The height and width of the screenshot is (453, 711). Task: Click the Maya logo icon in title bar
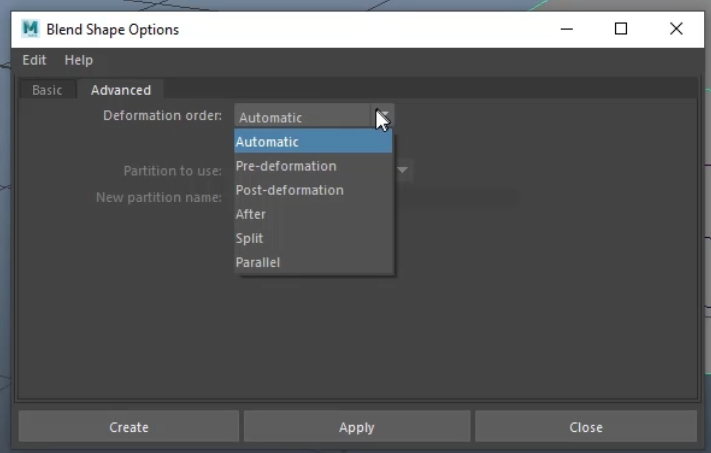pos(30,29)
